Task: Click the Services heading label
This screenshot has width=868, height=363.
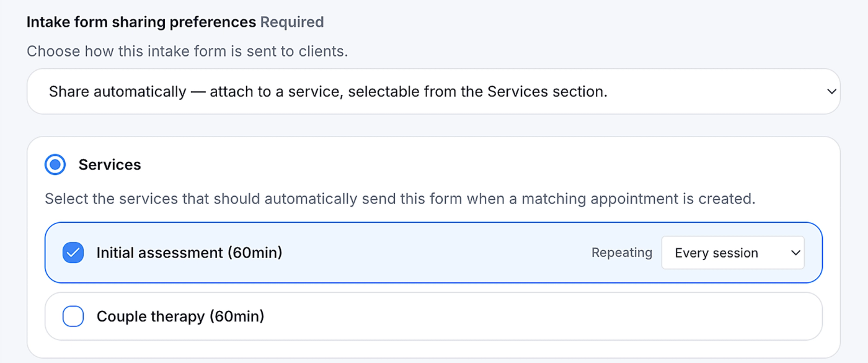Action: [110, 164]
